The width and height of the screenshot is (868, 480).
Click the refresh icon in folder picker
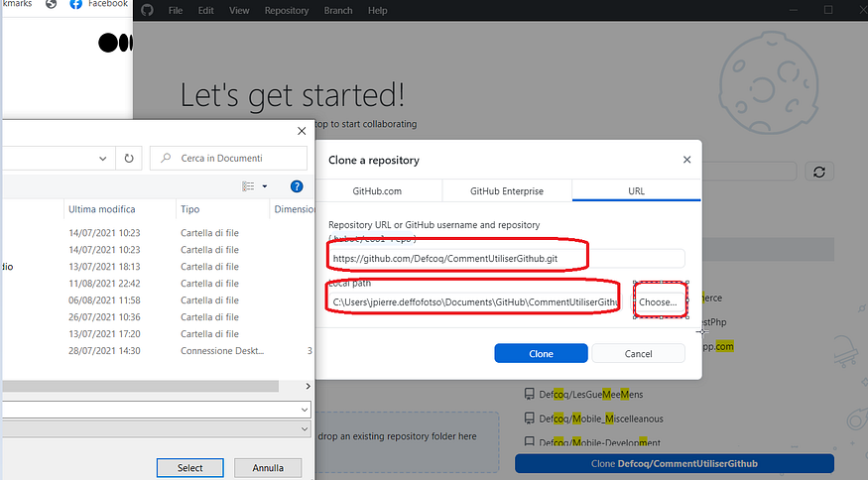128,159
